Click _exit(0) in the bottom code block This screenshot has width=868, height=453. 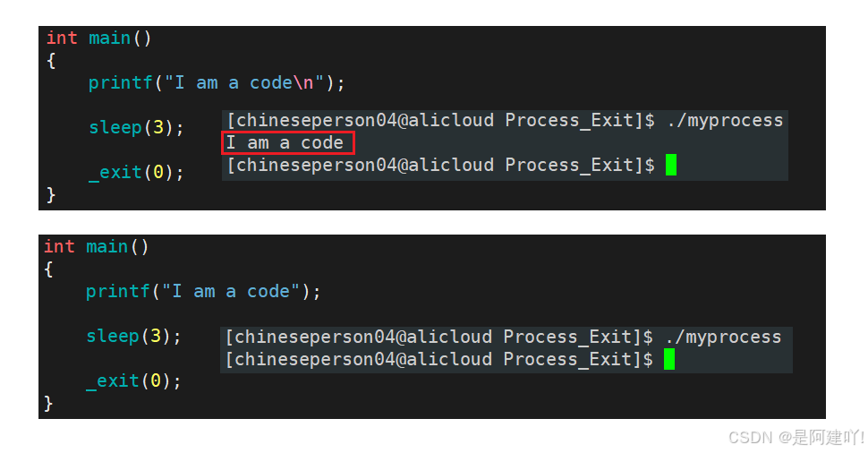pos(133,381)
